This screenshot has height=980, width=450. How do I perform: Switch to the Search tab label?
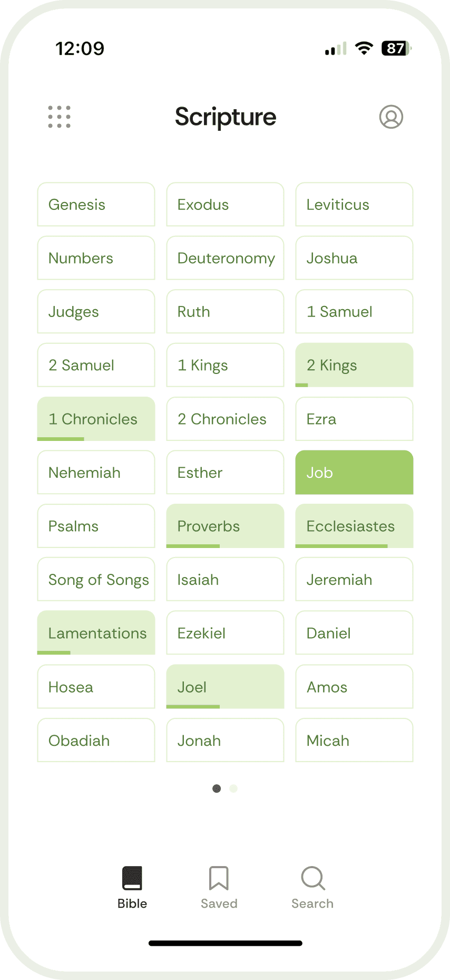[x=312, y=904]
